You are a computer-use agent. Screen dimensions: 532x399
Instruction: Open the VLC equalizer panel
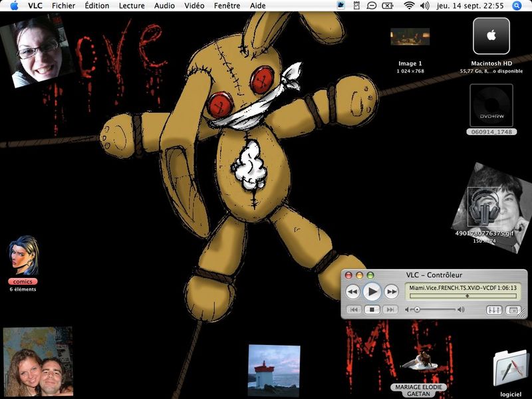(493, 310)
